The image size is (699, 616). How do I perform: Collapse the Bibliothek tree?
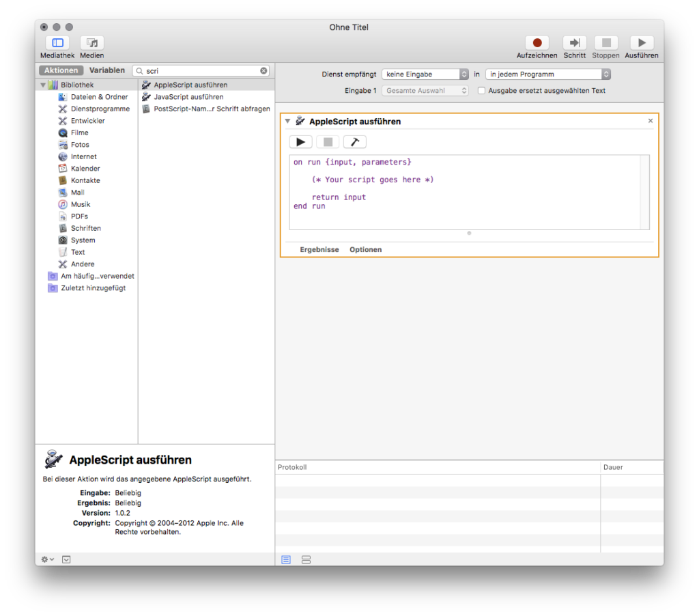(x=43, y=85)
